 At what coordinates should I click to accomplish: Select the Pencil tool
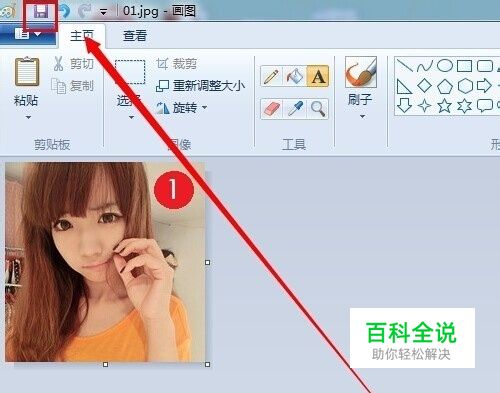pos(271,76)
